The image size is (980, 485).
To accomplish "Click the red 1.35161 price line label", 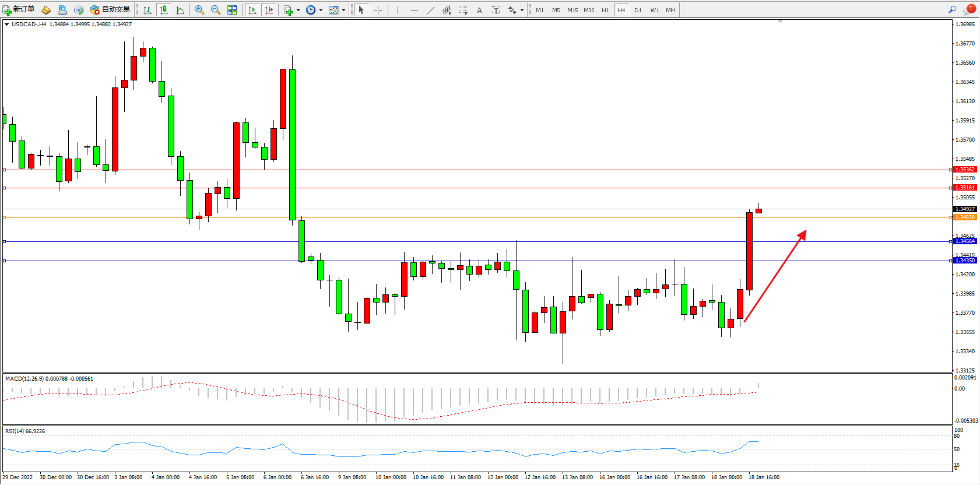I will pos(964,188).
